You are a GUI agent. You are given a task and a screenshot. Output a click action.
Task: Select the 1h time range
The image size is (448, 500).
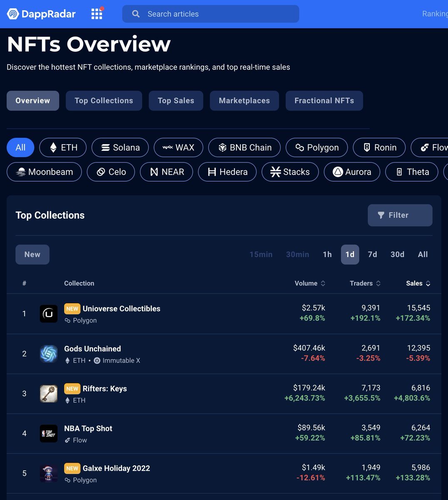coord(327,255)
